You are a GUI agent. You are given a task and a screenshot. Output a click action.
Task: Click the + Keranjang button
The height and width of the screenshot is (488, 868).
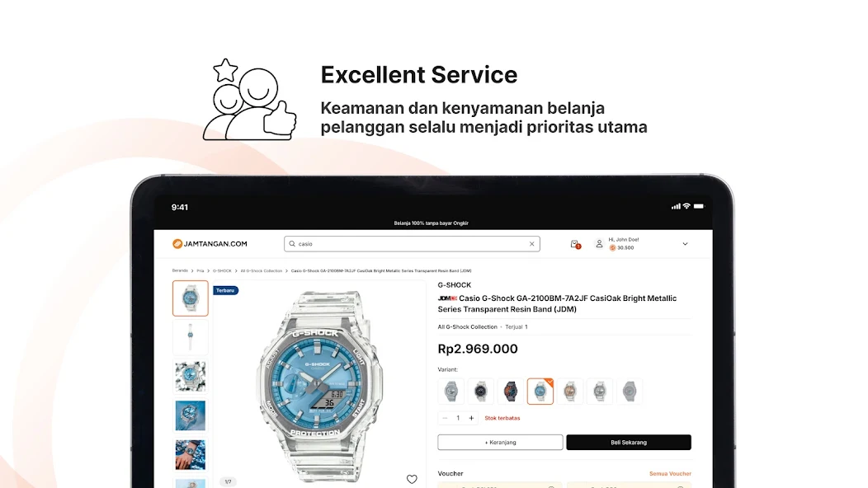[501, 443]
